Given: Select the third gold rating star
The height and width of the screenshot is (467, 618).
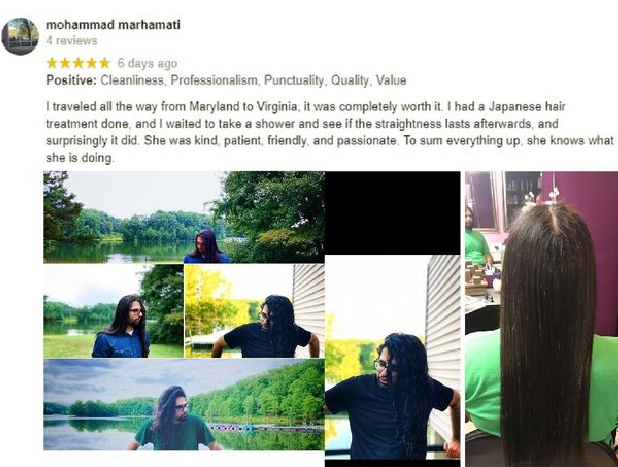Looking at the screenshot, I should pos(78,63).
